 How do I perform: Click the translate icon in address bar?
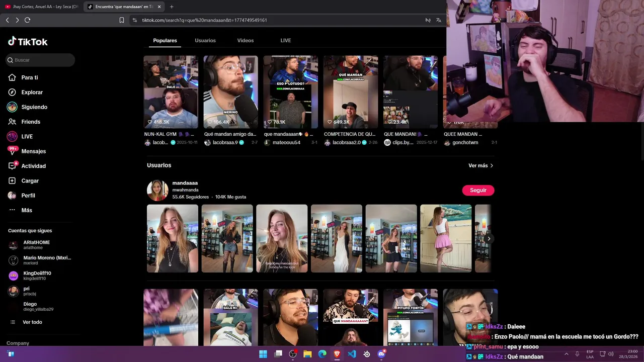click(439, 20)
